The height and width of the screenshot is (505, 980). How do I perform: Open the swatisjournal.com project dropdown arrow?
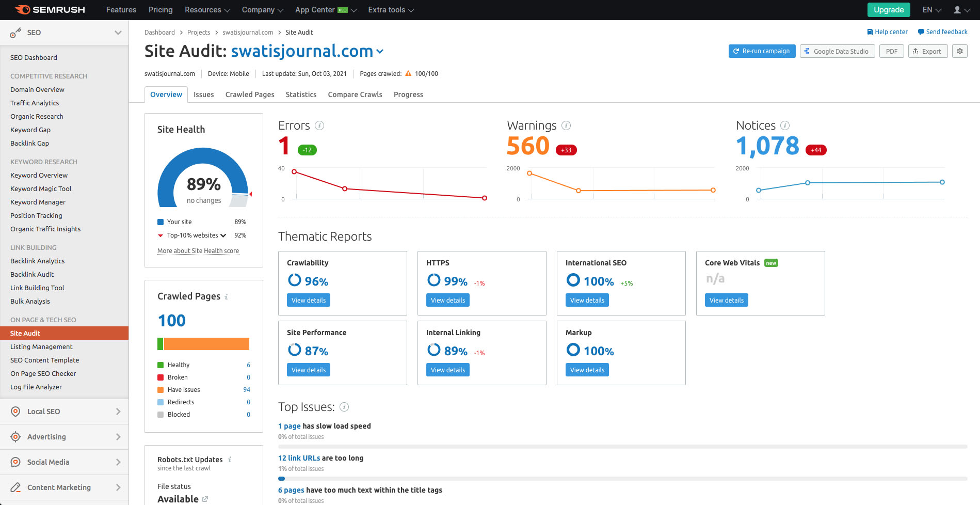(380, 51)
